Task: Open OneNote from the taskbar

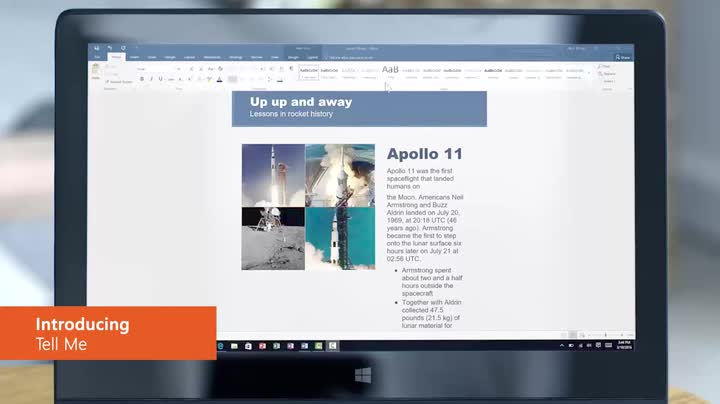Action: click(291, 346)
